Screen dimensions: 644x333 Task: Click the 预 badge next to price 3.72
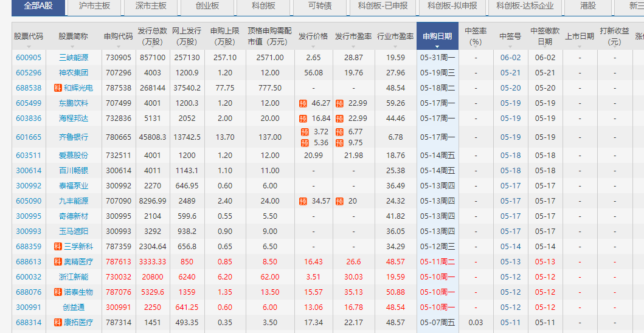[305, 132]
